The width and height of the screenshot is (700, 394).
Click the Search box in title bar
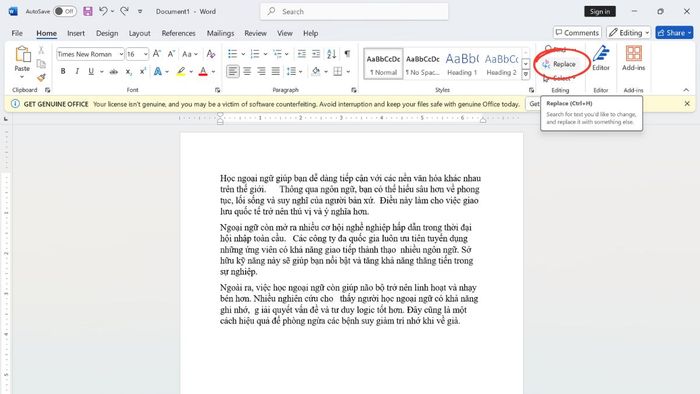point(354,12)
